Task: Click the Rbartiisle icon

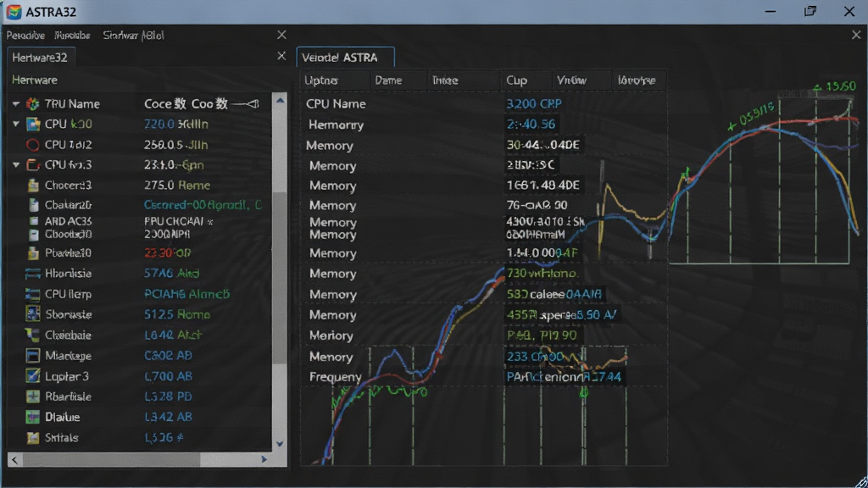Action: 33,396
